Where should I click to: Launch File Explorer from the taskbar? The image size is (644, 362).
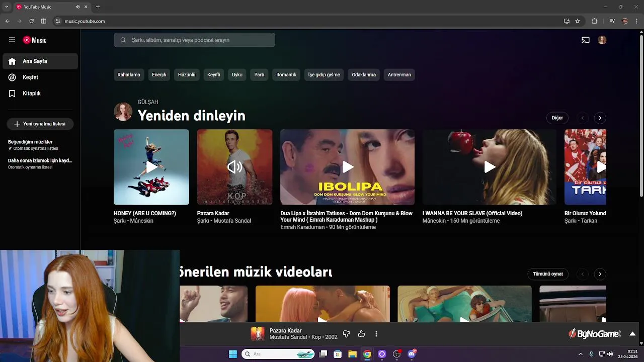352,354
